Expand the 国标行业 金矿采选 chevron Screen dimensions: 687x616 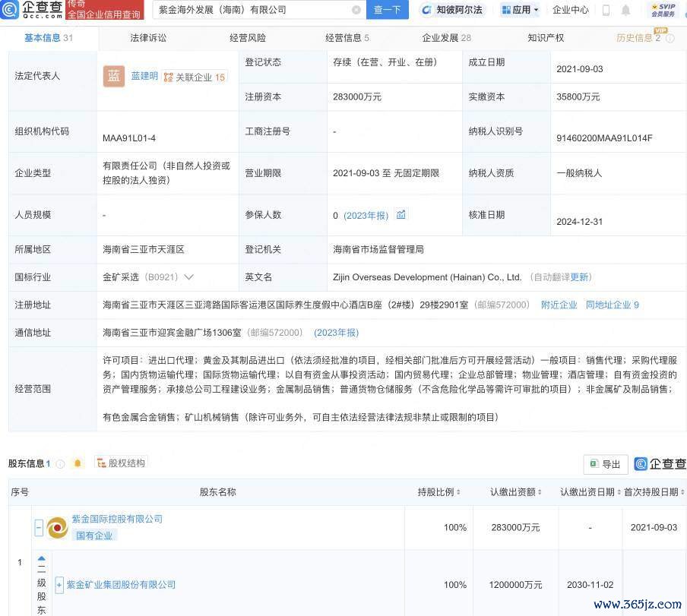[188, 277]
